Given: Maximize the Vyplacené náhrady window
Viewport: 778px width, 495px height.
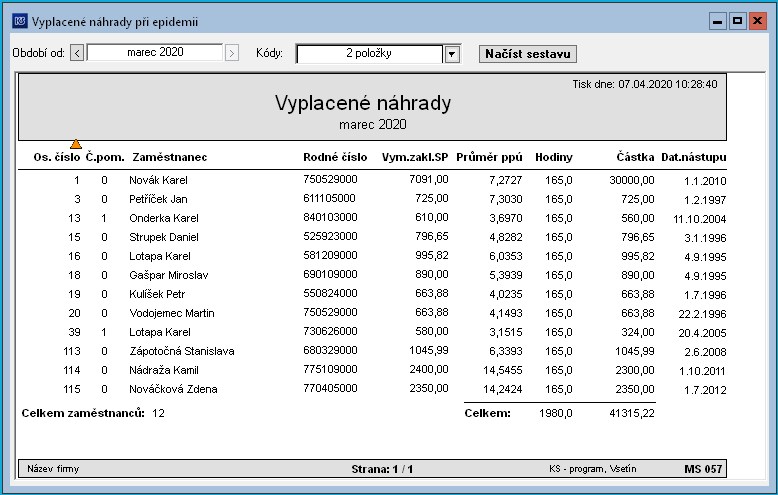Looking at the screenshot, I should pyautogui.click(x=737, y=21).
